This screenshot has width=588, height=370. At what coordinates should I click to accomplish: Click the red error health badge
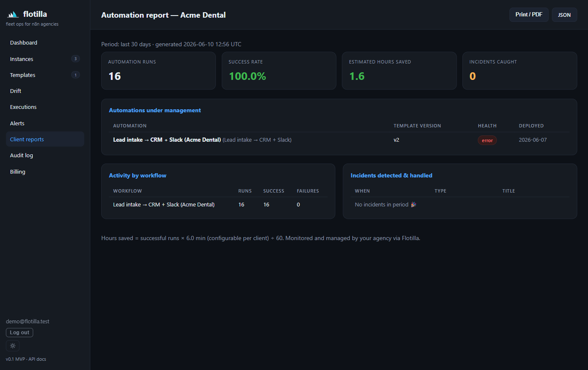487,140
